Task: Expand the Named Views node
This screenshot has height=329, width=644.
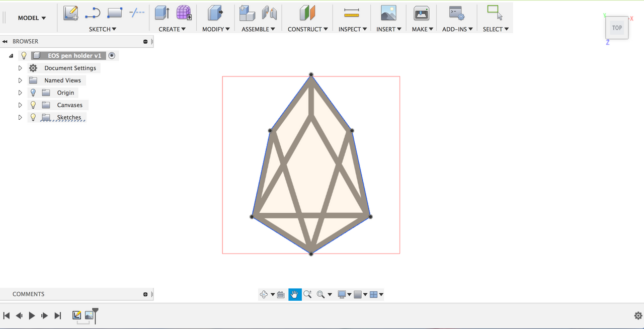Action: coord(20,80)
